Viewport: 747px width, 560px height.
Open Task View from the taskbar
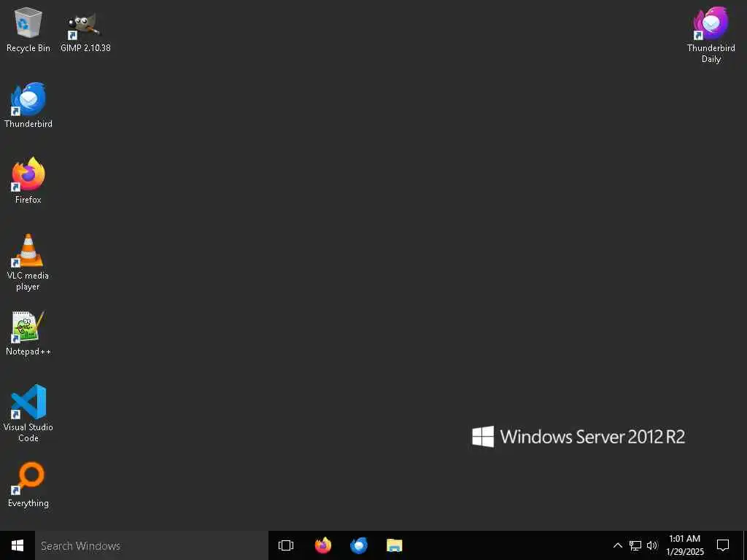286,545
